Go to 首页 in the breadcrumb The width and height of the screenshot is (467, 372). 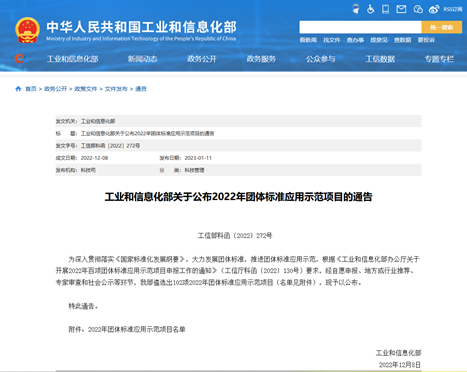tap(31, 89)
